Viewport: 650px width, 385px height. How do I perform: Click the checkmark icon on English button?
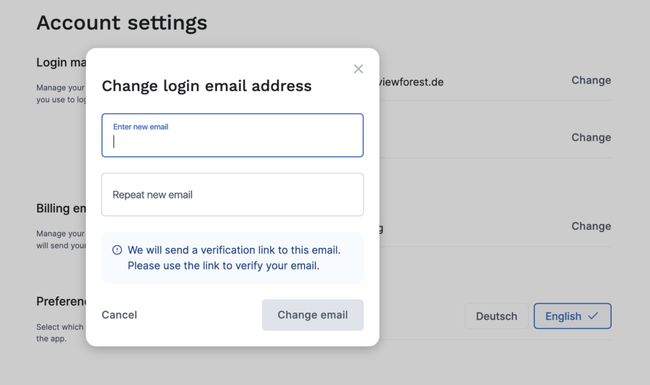593,316
